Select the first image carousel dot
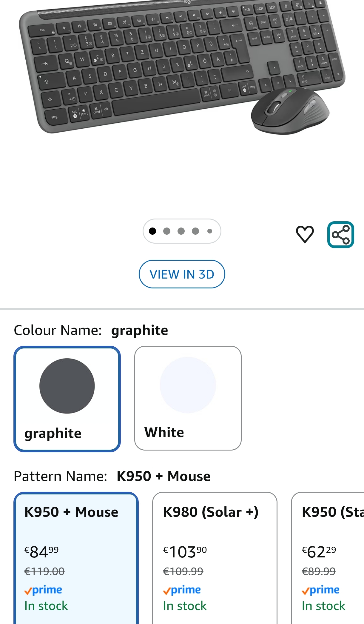364x624 pixels. [x=152, y=231]
